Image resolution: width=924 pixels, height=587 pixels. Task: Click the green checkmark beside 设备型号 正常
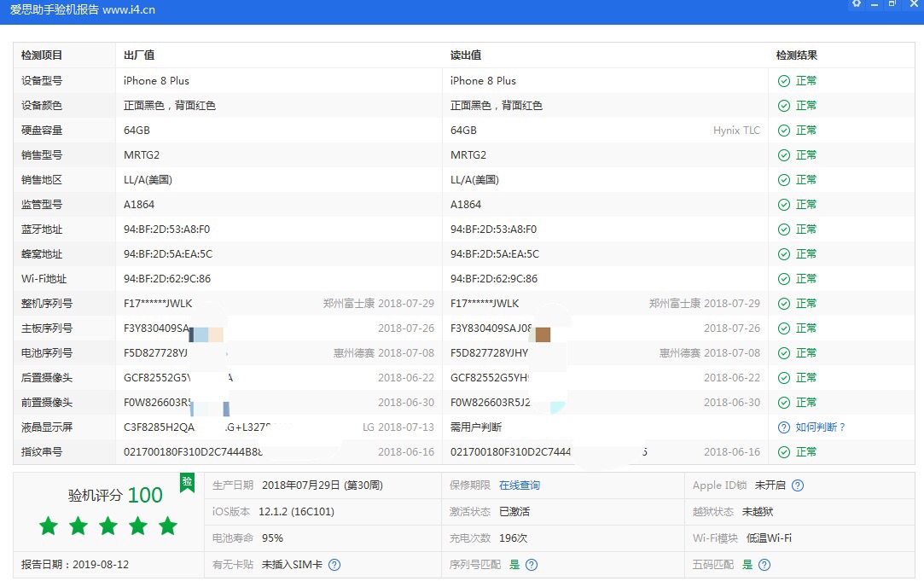783,80
